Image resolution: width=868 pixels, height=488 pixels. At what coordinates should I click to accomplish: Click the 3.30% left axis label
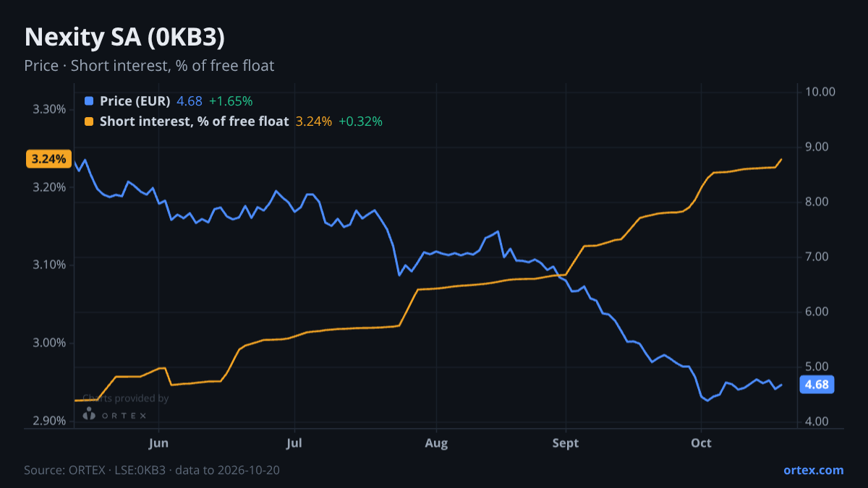(x=50, y=109)
